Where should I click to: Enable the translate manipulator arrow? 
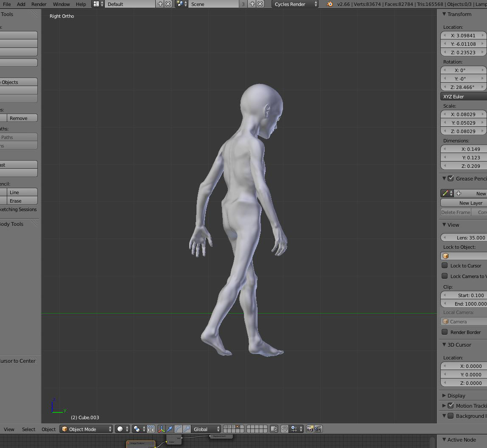click(170, 429)
